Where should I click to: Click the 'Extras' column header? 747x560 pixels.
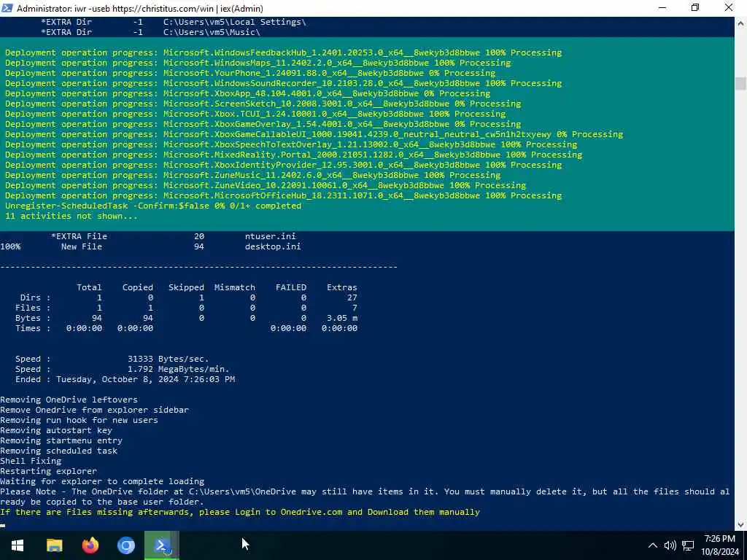pyautogui.click(x=342, y=287)
